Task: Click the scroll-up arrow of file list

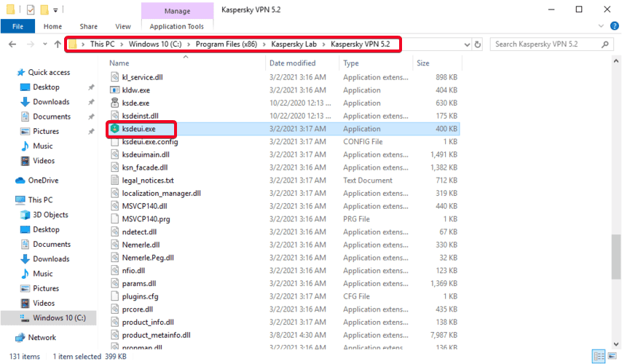Action: [616, 61]
